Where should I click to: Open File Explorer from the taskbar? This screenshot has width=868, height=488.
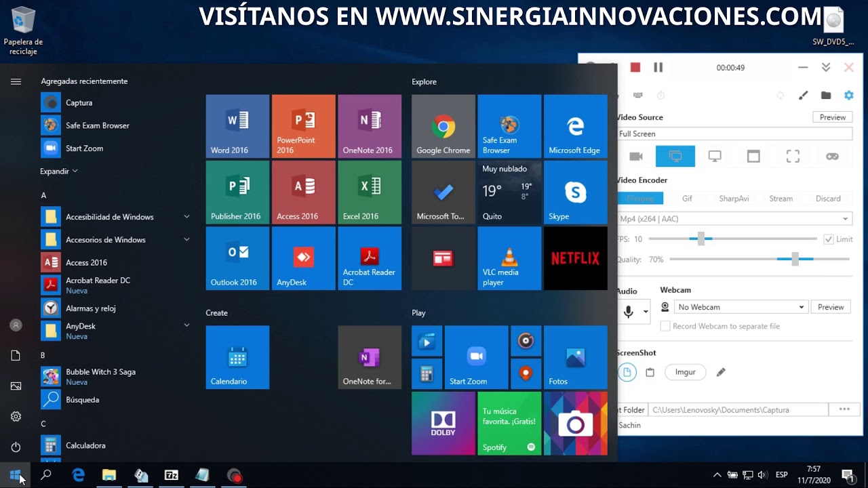tap(109, 475)
